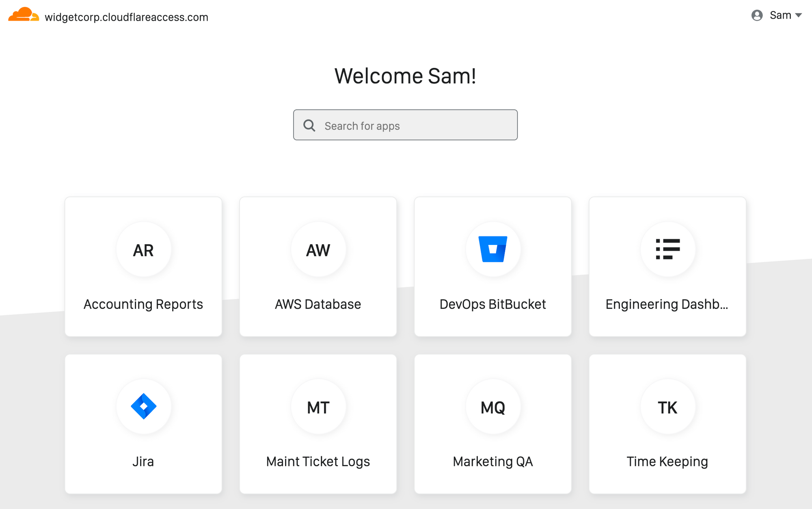This screenshot has width=812, height=509.
Task: Click the Engineering Dashboard list icon
Action: coord(667,249)
